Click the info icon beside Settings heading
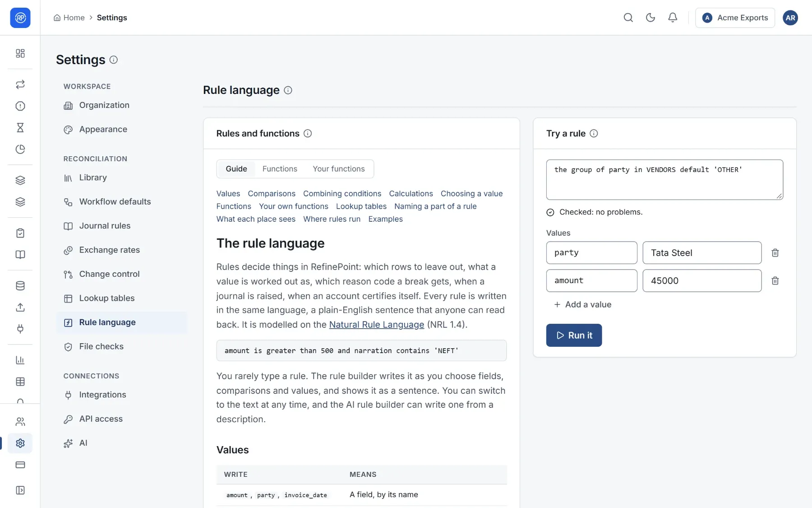 (x=114, y=60)
